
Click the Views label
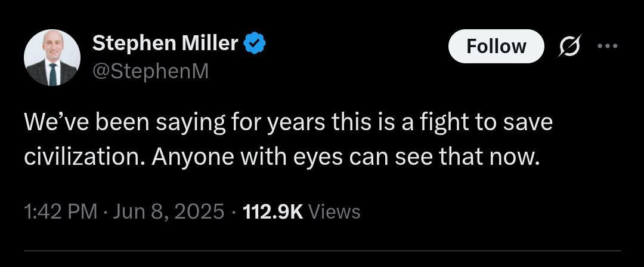click(336, 211)
